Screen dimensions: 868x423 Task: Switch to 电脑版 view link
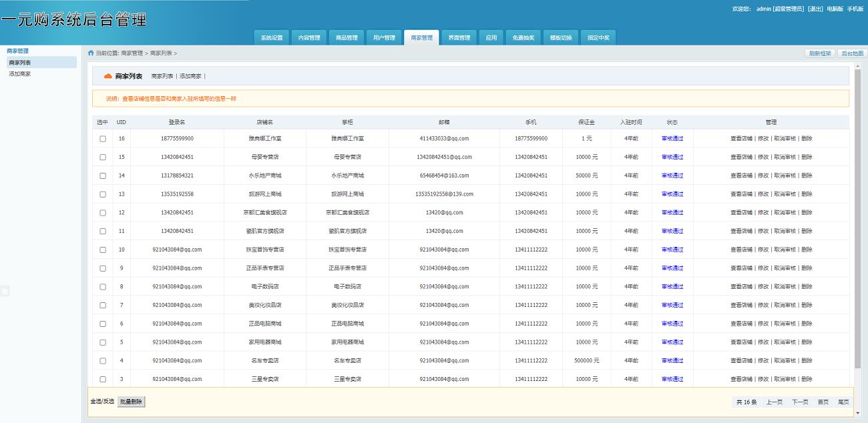pos(835,9)
